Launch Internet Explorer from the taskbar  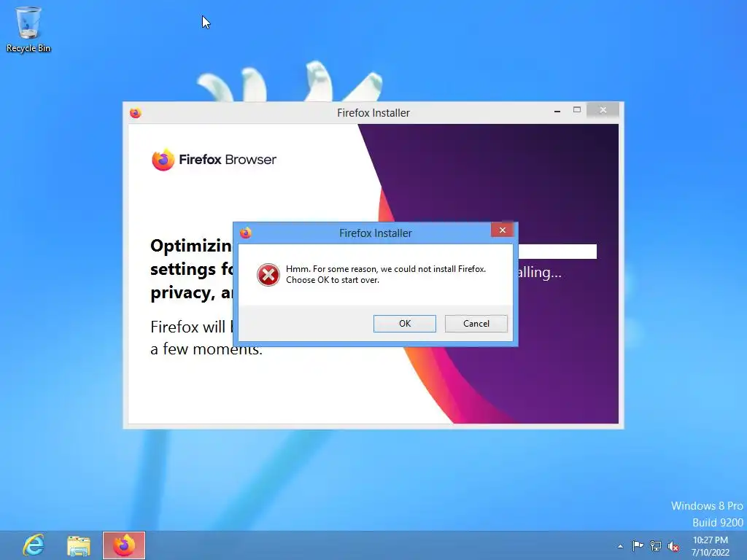coord(34,545)
